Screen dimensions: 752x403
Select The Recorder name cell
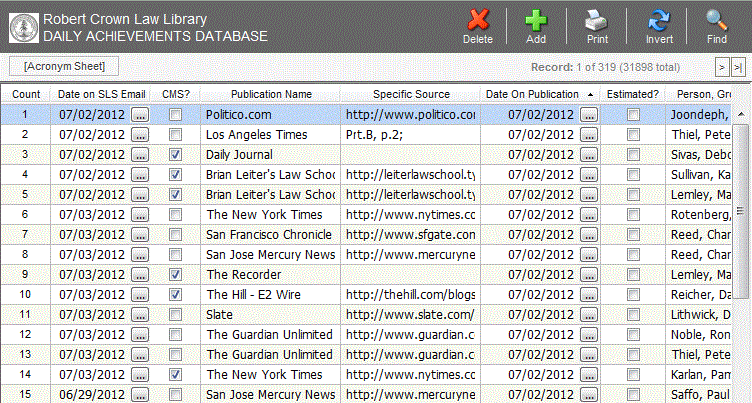pos(270,274)
